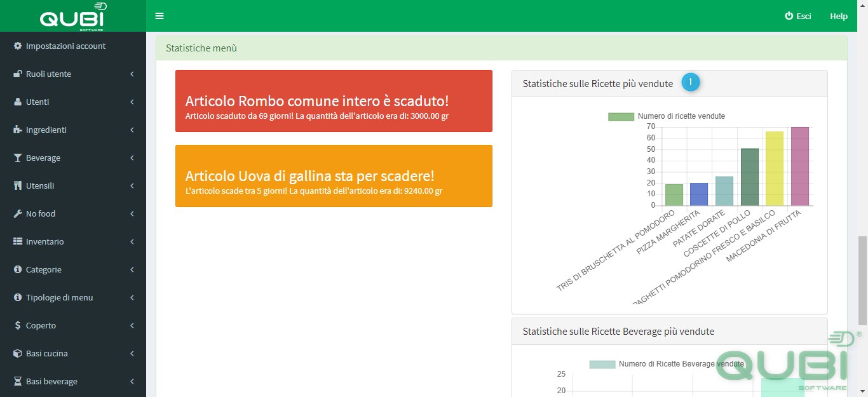Open Impostazioni account in the sidebar
Viewport: 868px width, 397px height.
73,46
